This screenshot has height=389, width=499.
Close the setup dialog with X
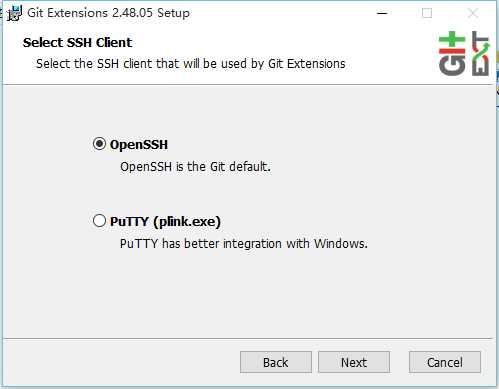(x=473, y=13)
